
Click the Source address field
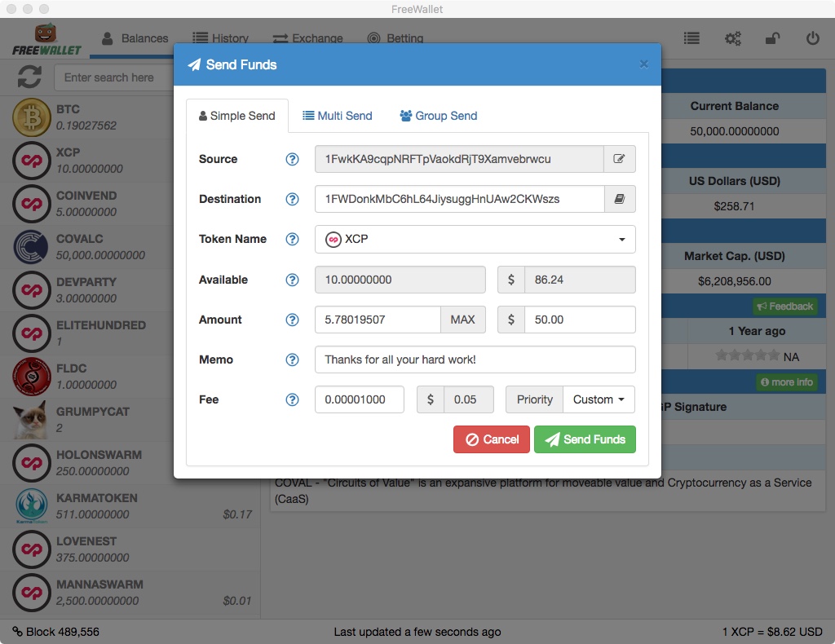pyautogui.click(x=459, y=159)
